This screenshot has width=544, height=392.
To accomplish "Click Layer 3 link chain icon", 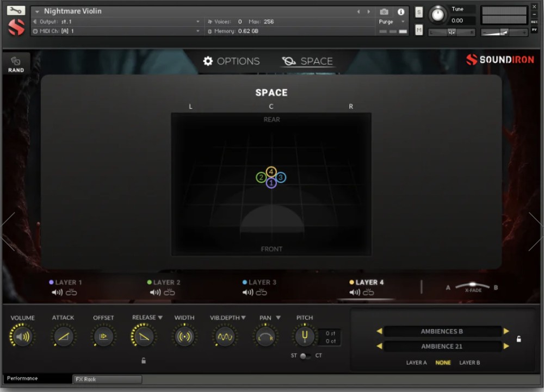I will tap(262, 293).
